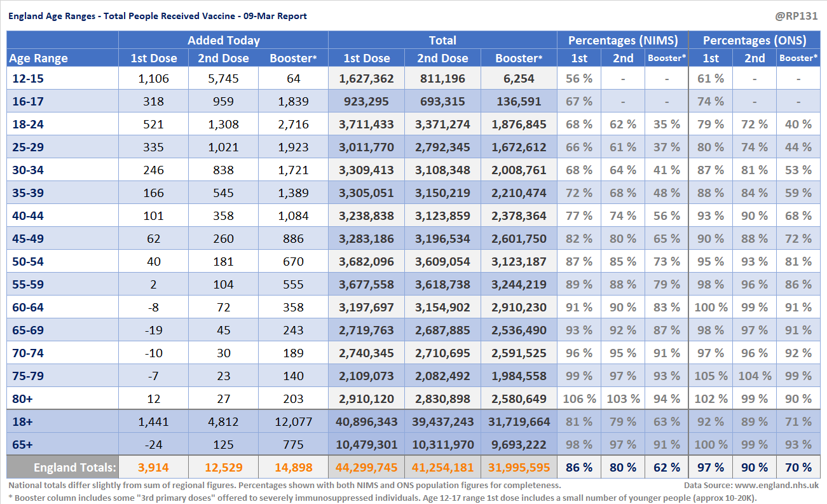Select the 'Percentages (ONS)' header cell
This screenshot has height=504, width=827.
[755, 41]
